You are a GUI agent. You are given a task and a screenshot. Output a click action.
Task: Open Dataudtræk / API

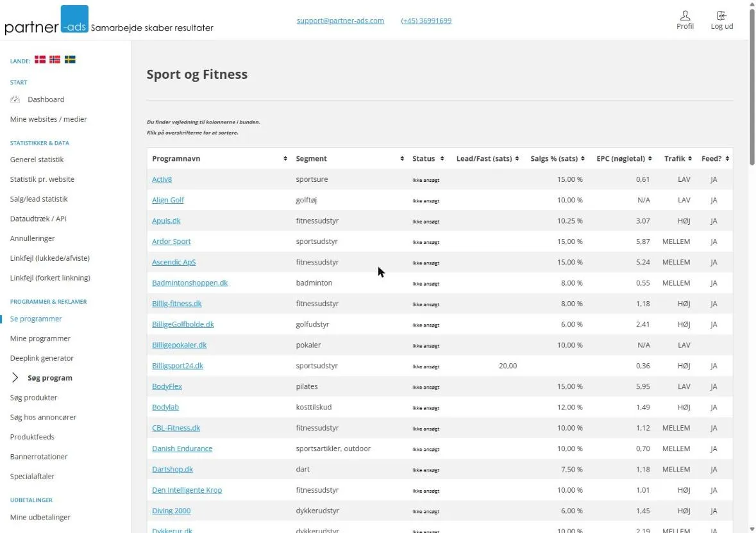pyautogui.click(x=38, y=218)
